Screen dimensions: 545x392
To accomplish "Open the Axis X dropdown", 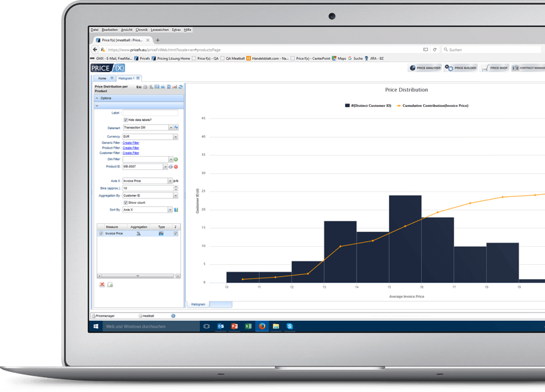I will point(170,180).
